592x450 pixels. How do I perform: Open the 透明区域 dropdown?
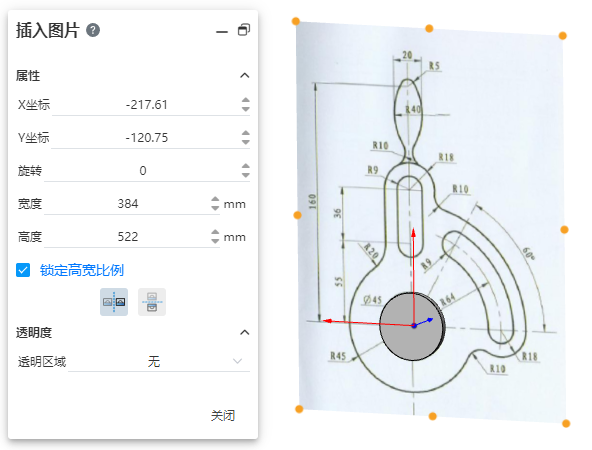[x=159, y=362]
